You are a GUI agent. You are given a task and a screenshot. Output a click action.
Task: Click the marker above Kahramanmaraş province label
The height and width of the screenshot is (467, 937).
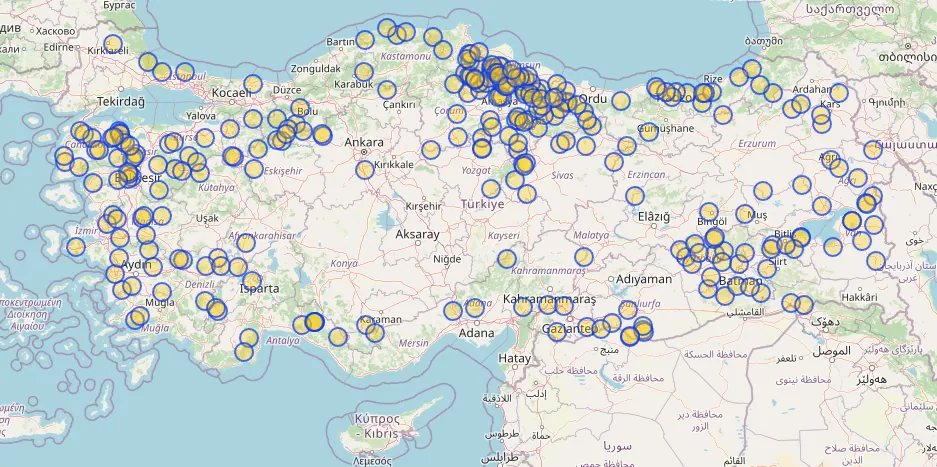pyautogui.click(x=507, y=259)
